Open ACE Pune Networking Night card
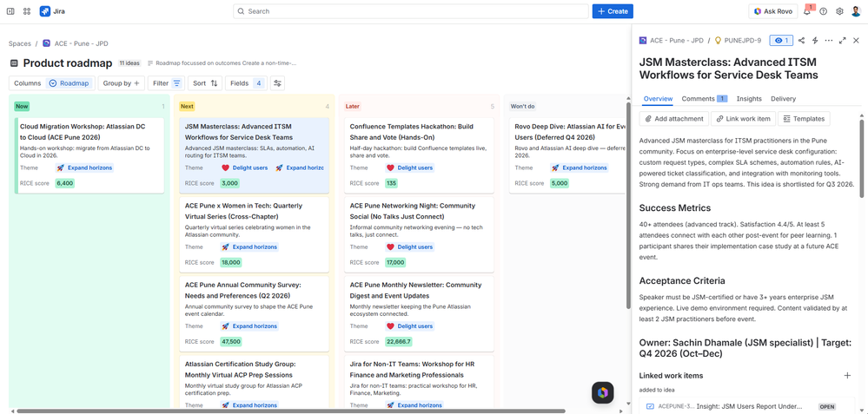The image size is (868, 414). click(419, 234)
